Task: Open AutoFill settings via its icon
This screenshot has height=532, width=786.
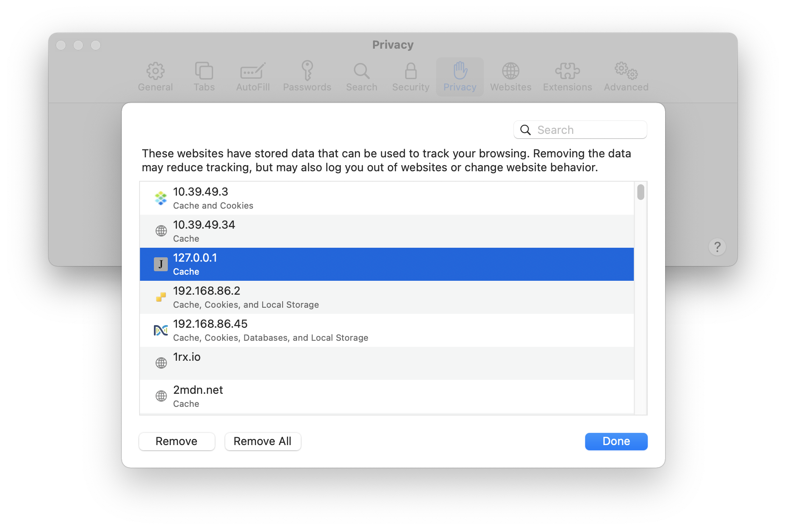Action: (253, 76)
